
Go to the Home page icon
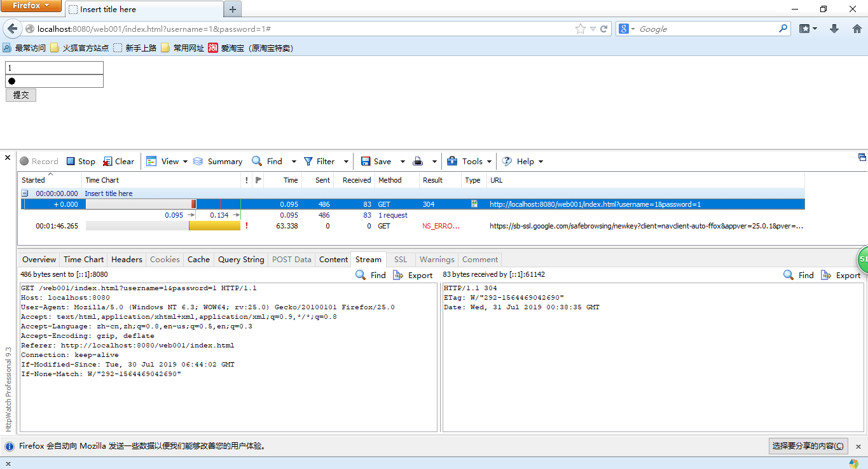click(857, 29)
